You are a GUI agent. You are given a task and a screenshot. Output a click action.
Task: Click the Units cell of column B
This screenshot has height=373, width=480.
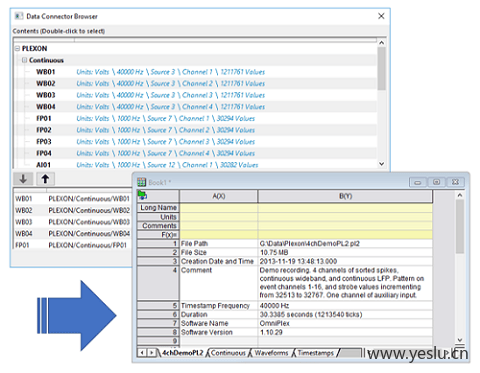click(x=345, y=217)
